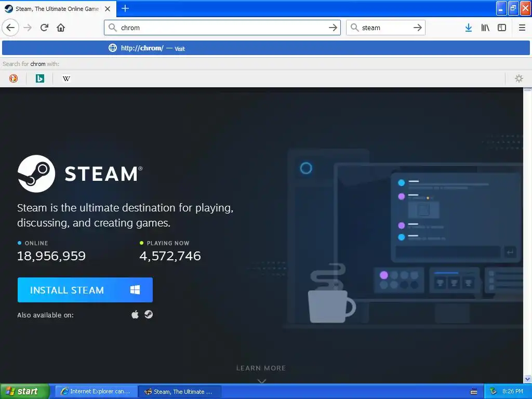
Task: Click the 8:26 PM taskbar clock
Action: tap(512, 391)
